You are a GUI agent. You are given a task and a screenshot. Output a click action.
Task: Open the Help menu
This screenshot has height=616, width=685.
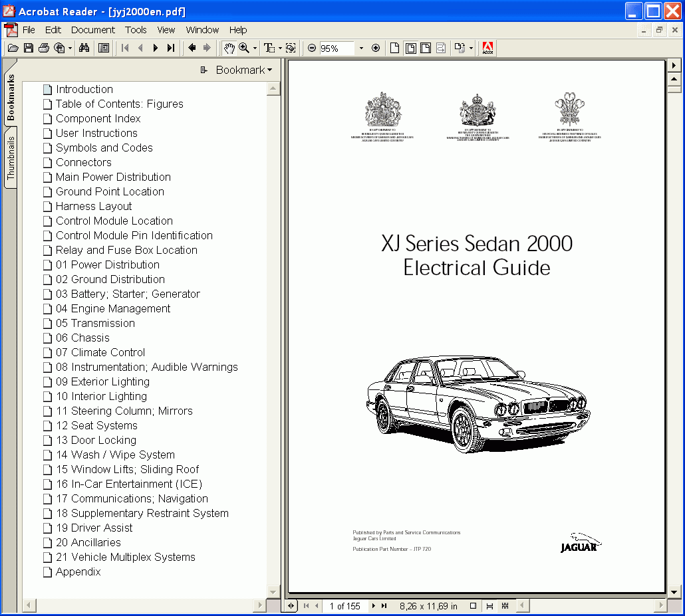click(238, 30)
